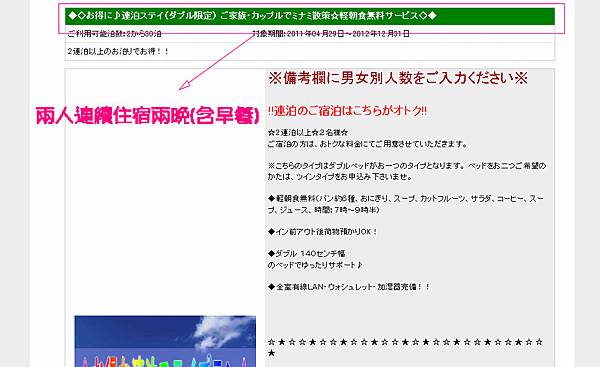
Task: Click the ◆軽朝食無料 breakfast description
Action: [406, 199]
